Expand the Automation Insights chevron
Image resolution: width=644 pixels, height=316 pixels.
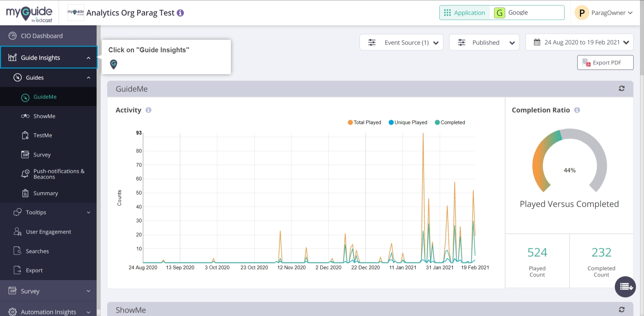(x=89, y=312)
